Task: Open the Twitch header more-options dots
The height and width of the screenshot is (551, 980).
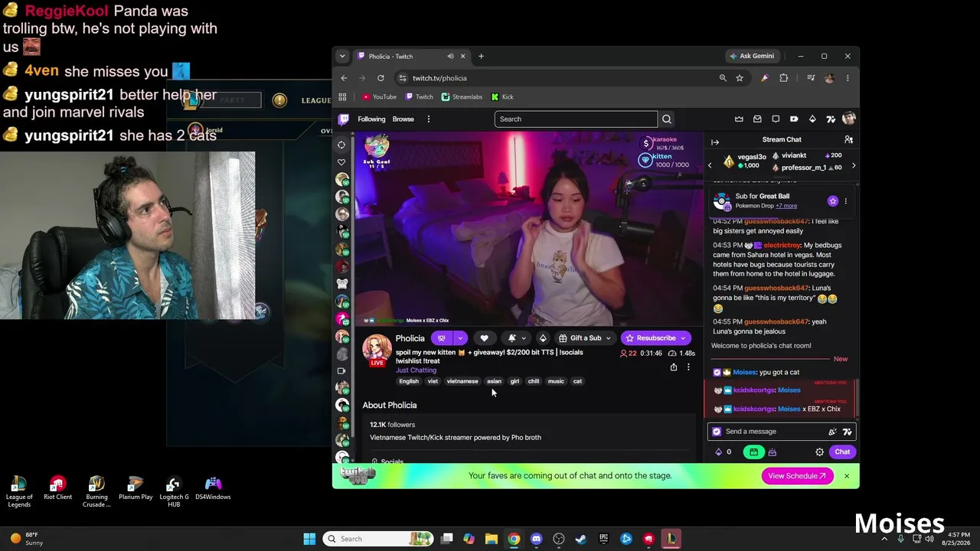Action: click(x=429, y=119)
